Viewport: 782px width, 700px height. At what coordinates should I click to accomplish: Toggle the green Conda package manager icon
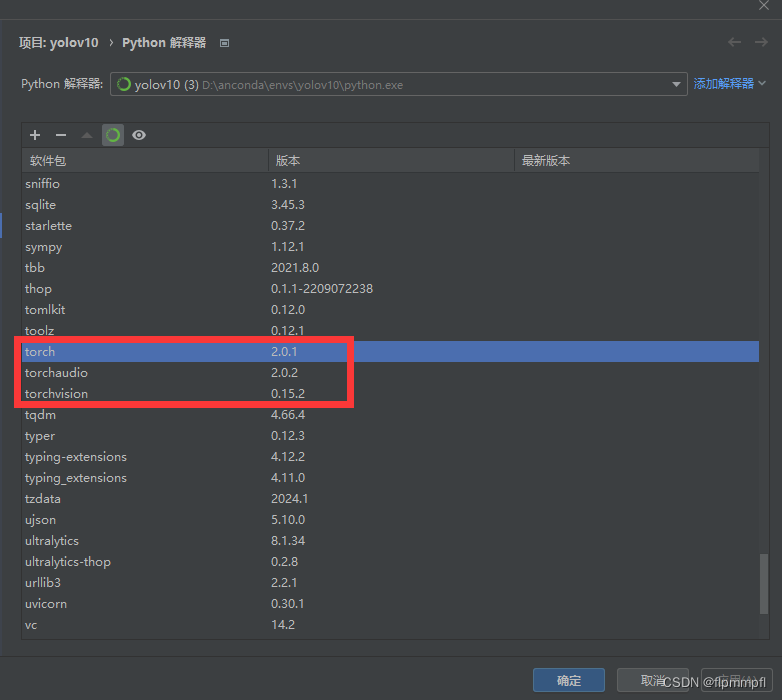113,135
